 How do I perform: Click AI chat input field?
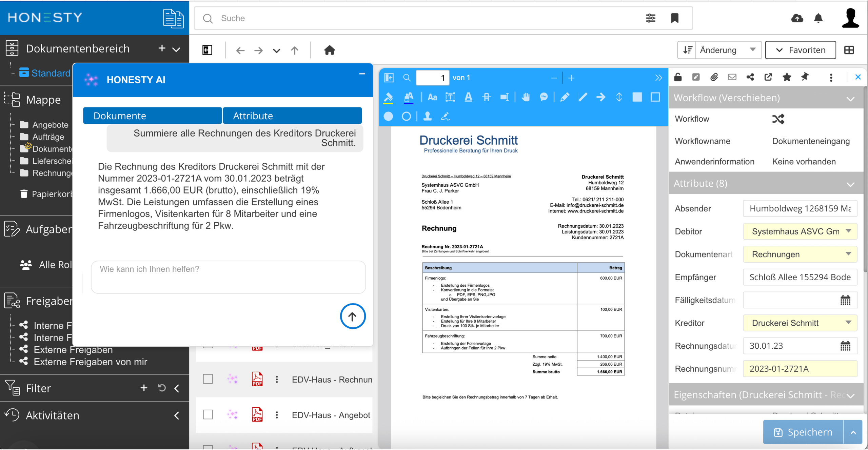[228, 277]
